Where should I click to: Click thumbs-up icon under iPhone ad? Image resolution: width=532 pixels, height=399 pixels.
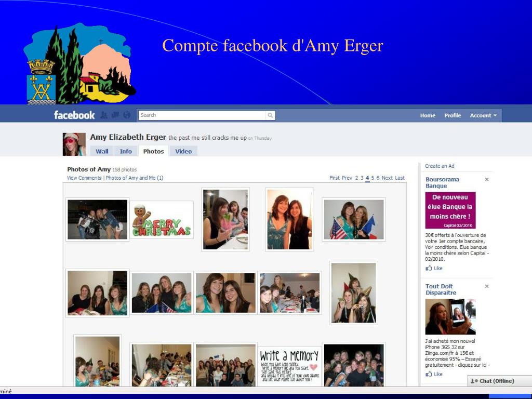(429, 374)
